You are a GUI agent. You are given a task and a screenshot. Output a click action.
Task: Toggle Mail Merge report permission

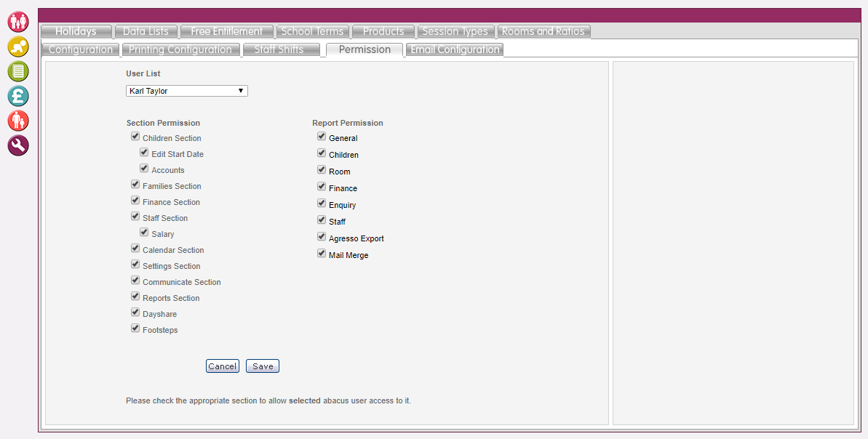click(321, 253)
